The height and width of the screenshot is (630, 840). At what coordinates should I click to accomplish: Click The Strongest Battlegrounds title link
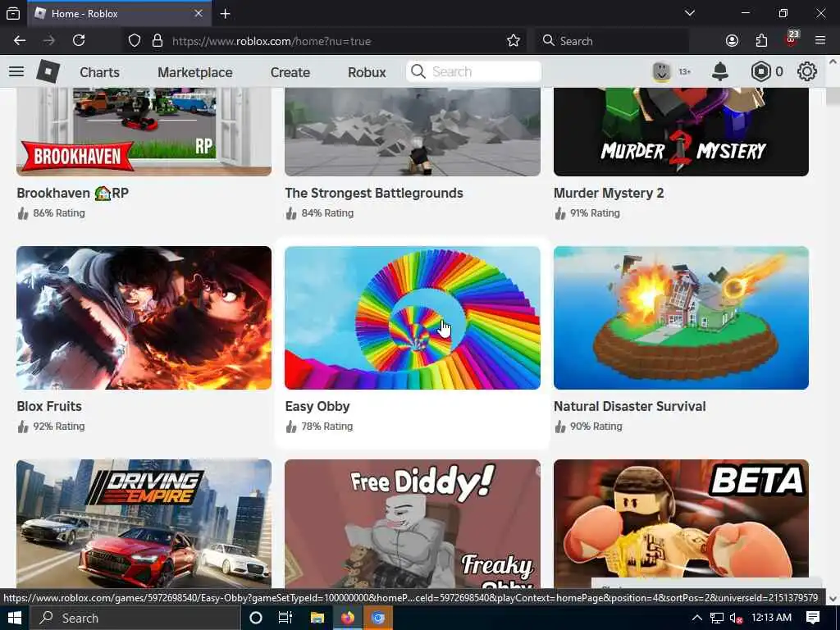[x=374, y=193]
